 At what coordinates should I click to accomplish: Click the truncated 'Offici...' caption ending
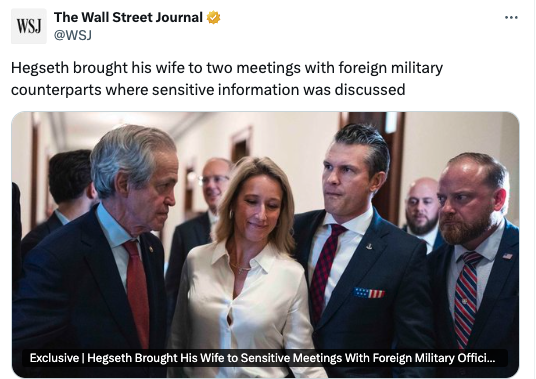(x=476, y=358)
